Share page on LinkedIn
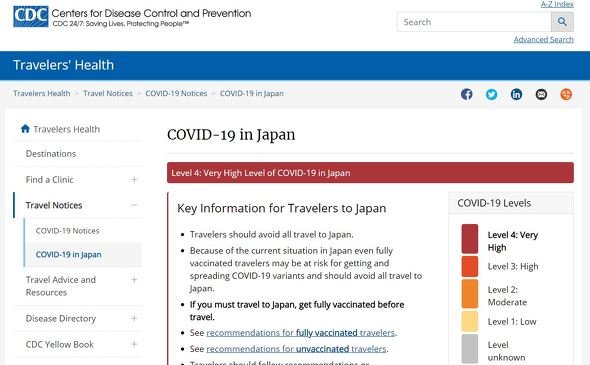This screenshot has width=590, height=365. 516,94
